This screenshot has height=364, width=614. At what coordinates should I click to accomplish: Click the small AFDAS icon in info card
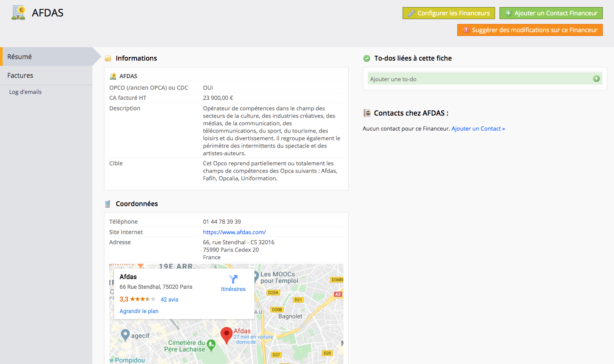[x=113, y=76]
